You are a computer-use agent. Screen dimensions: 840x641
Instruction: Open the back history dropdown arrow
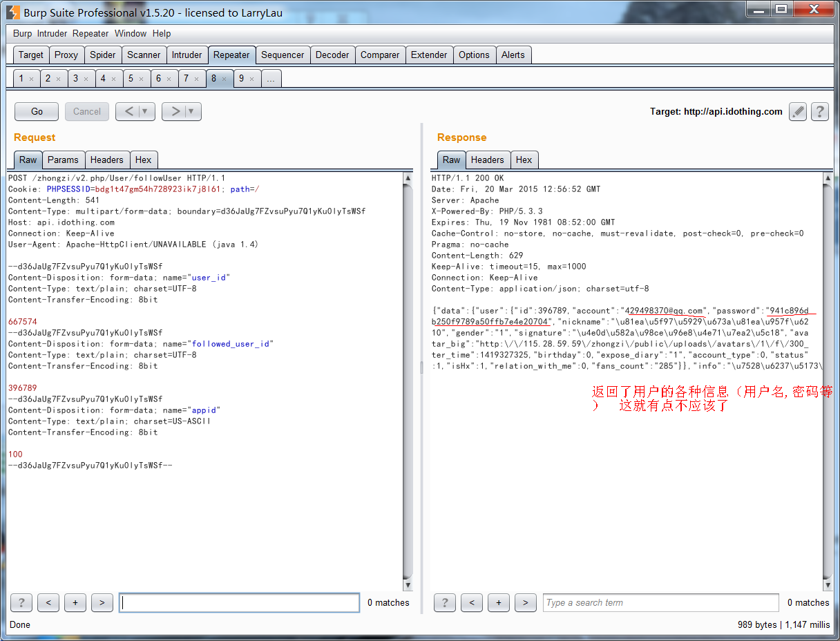[146, 111]
